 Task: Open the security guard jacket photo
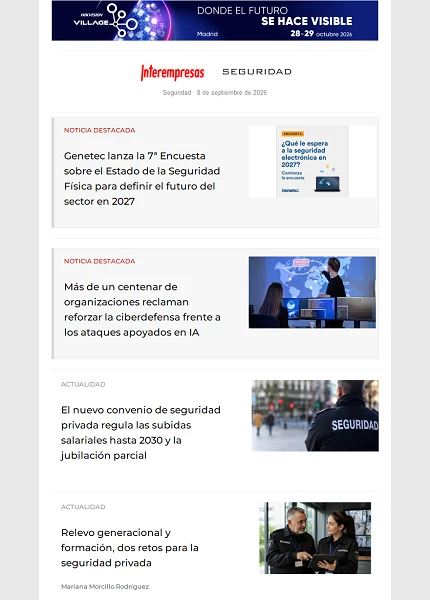(x=315, y=416)
